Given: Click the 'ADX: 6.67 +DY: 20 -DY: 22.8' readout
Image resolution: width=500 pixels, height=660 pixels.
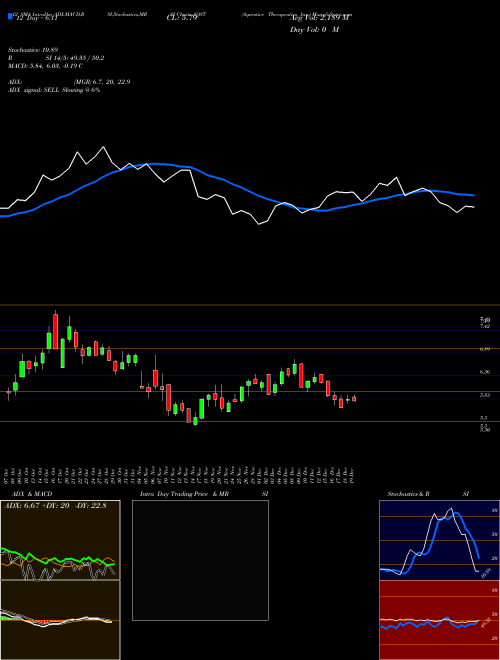Looking at the screenshot, I should pyautogui.click(x=55, y=506).
